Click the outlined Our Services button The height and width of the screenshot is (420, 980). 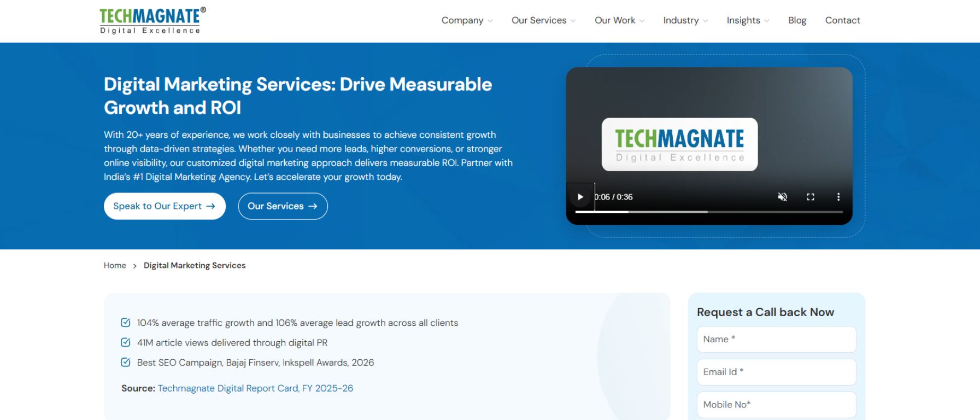(283, 206)
